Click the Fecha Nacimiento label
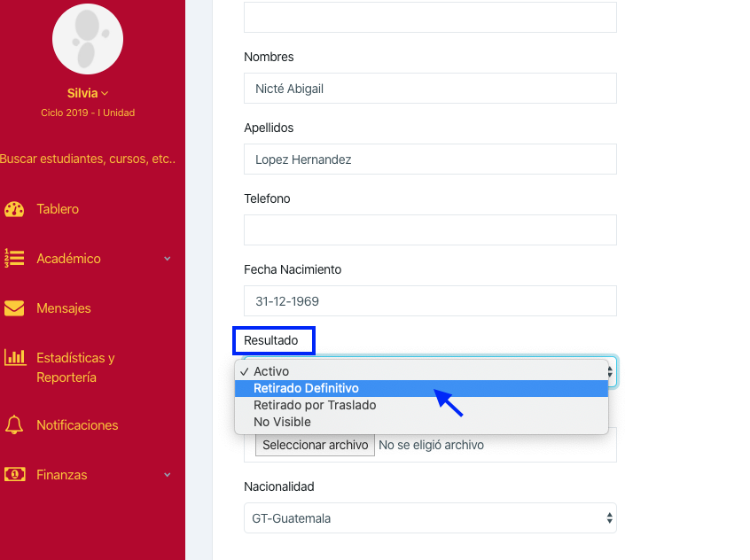This screenshot has width=750, height=560. click(293, 269)
